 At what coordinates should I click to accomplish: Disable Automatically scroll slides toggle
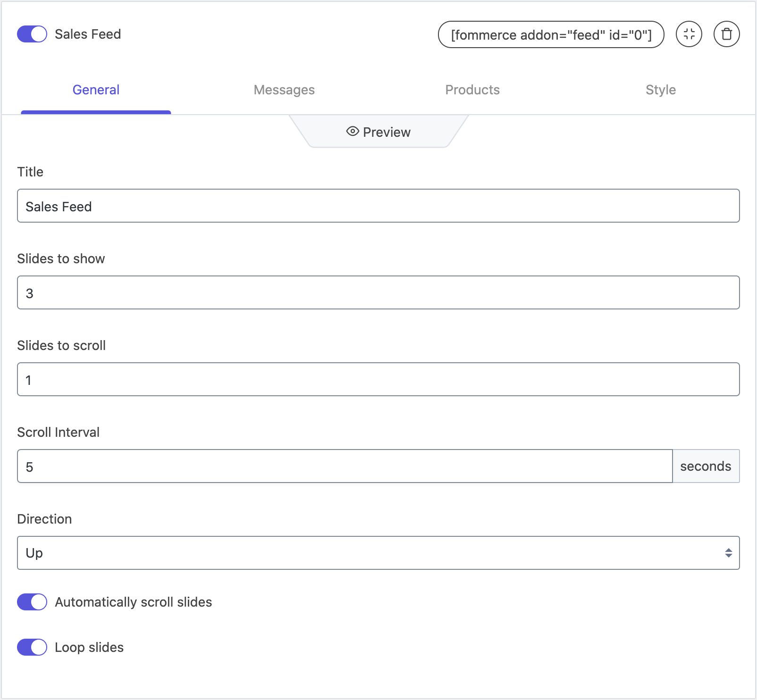click(x=32, y=602)
